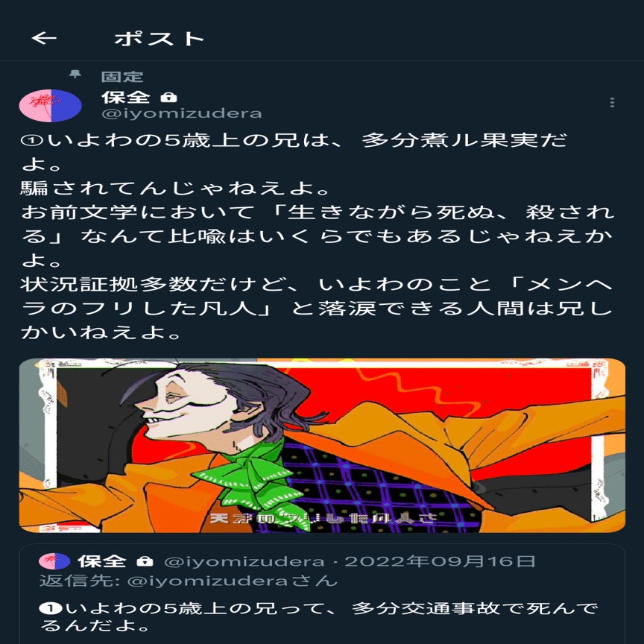Screen dimensions: 644x644
Task: Click the ポスト header title
Action: tap(159, 39)
